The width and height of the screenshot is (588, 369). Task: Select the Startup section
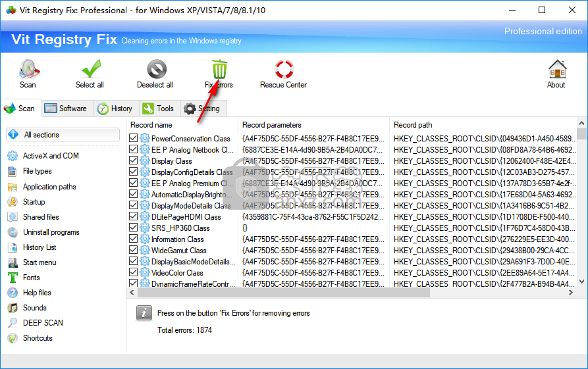tap(34, 202)
